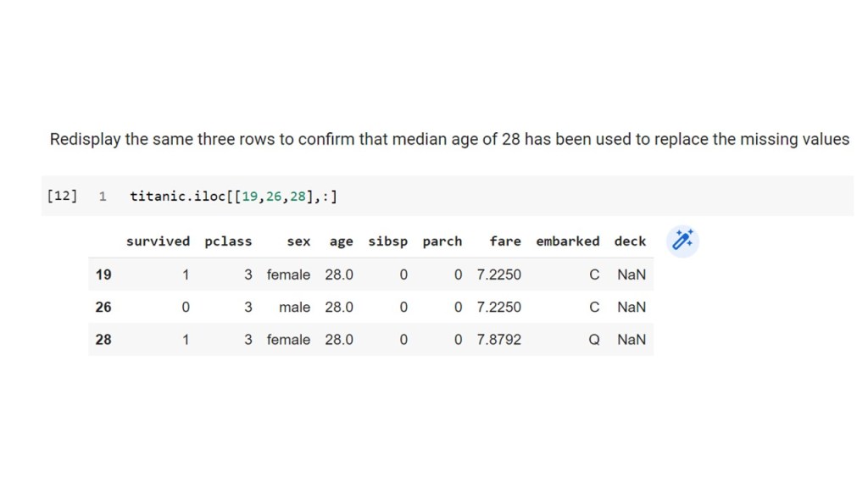Click the code cell input line
The height and width of the screenshot is (488, 868).
click(233, 197)
